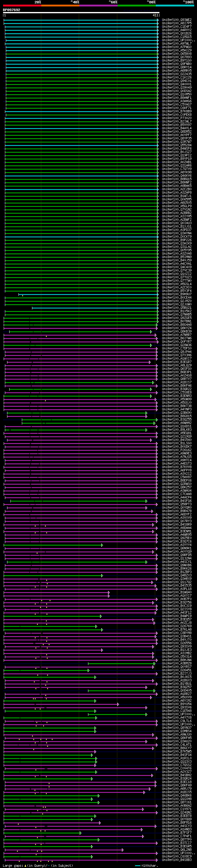
Task: Select the UniRef100_C1V971 label
Action: (177, 809)
